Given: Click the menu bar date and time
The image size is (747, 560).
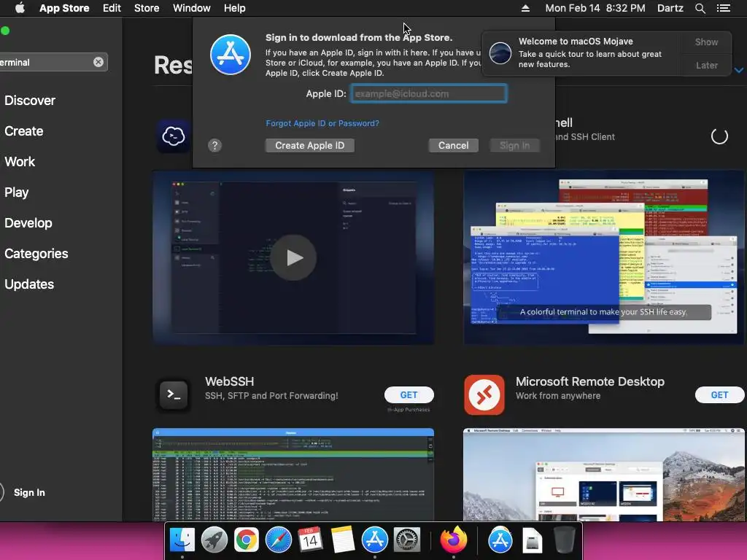Looking at the screenshot, I should (x=595, y=8).
